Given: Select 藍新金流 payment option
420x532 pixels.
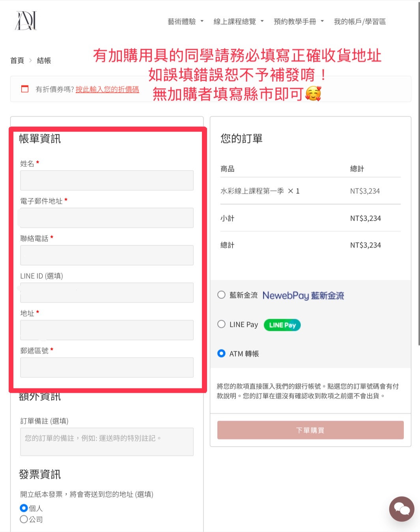Looking at the screenshot, I should [221, 295].
